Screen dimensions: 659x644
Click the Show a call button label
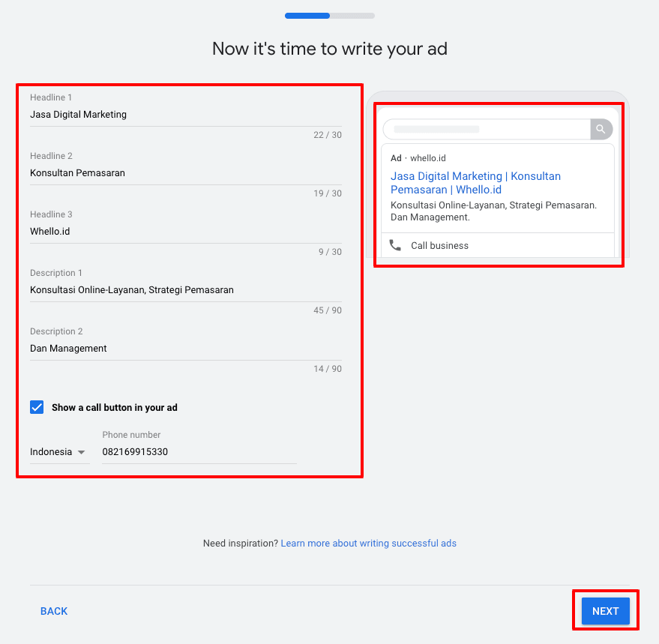click(114, 408)
